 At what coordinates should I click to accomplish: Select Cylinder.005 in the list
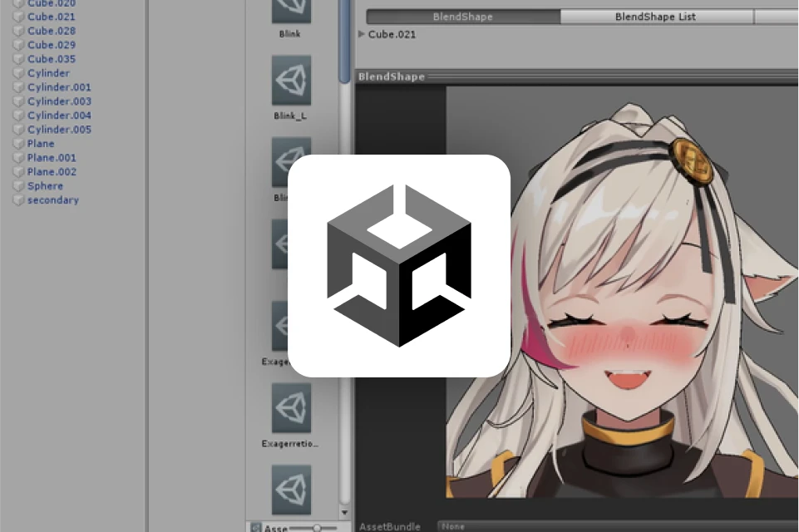(58, 130)
